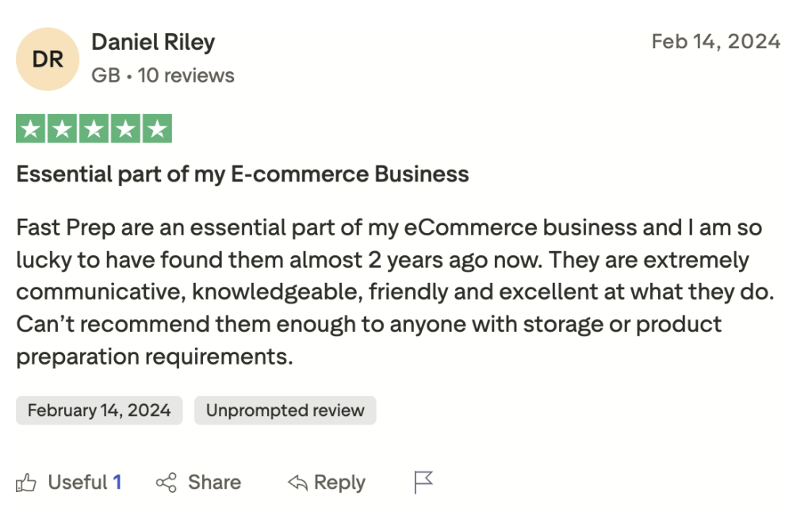812x515 pixels.
Task: Open the DR avatar profile circle
Action: click(x=48, y=59)
